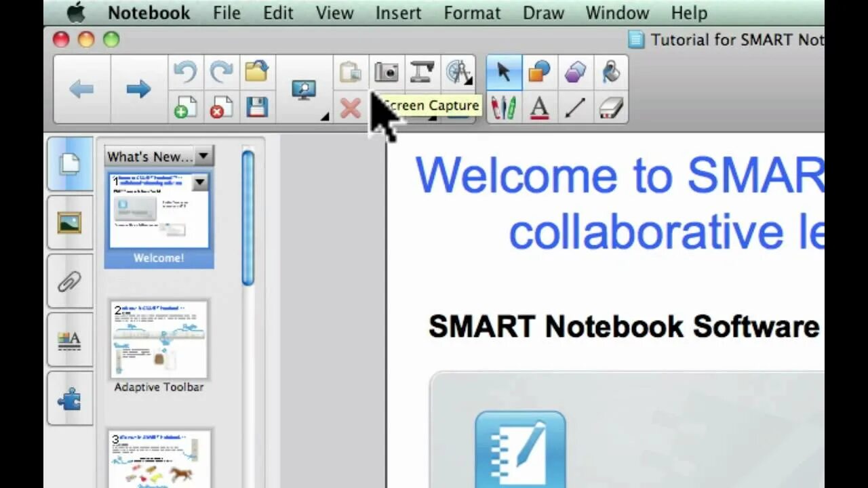Open the Apple menu
This screenshot has height=488, width=868.
pos(76,12)
